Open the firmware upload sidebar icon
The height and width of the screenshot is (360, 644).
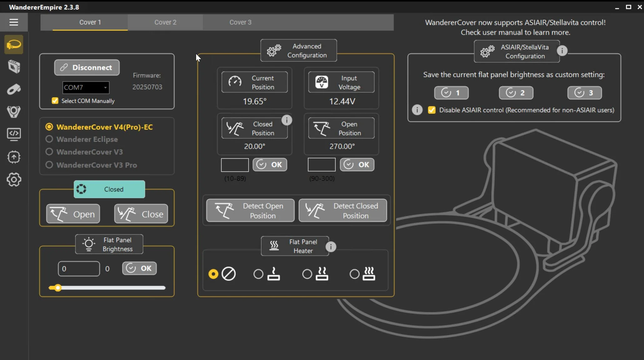click(x=14, y=157)
